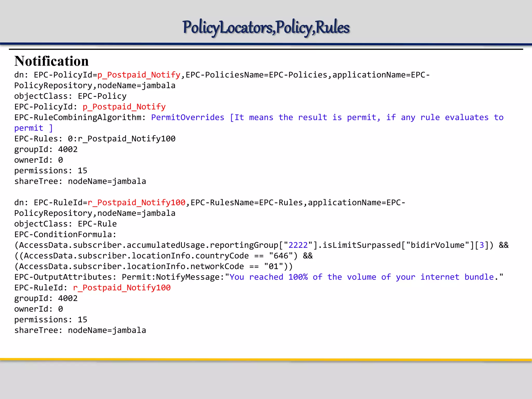Click the blue reportingGroup value 2222

pos(298,245)
